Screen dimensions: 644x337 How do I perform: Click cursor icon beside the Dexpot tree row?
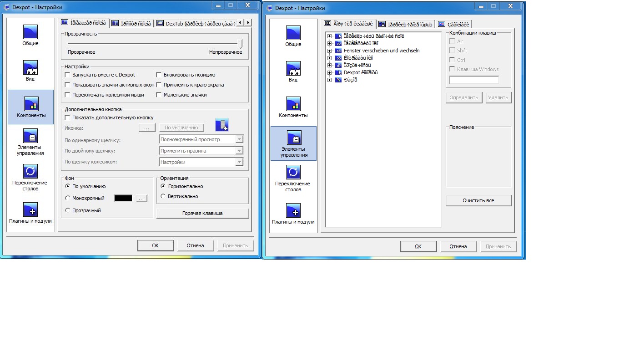coord(338,72)
